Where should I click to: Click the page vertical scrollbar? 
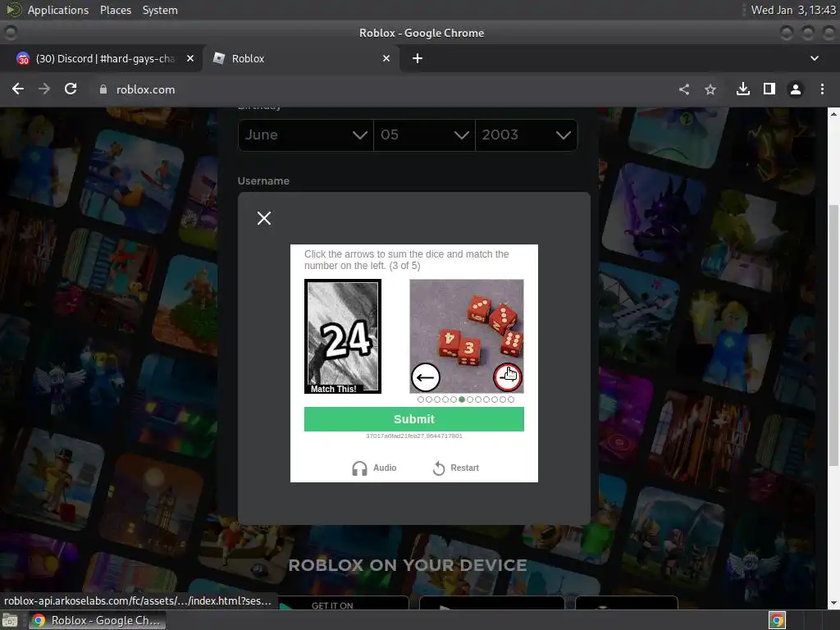pos(833,336)
